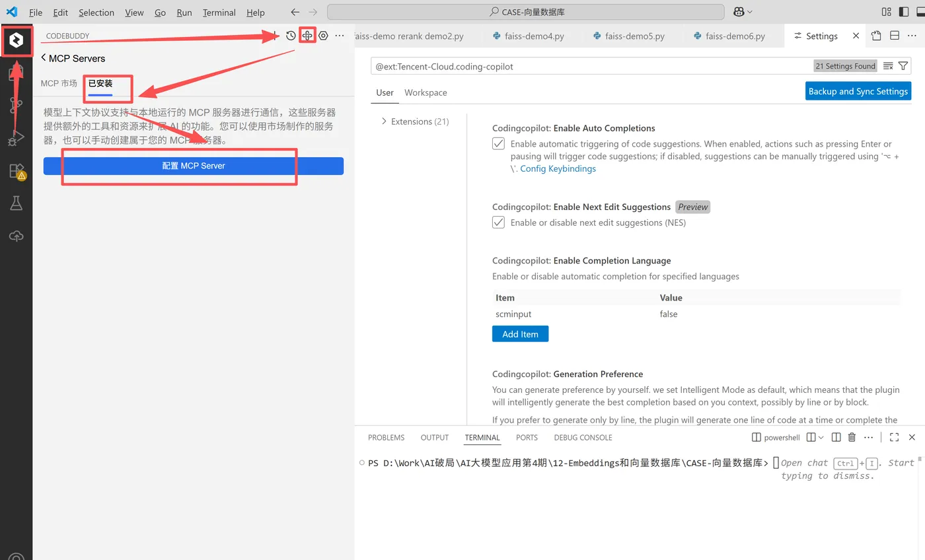925x560 pixels.
Task: Uncheck Enable Next Edit Suggestions
Action: point(498,223)
